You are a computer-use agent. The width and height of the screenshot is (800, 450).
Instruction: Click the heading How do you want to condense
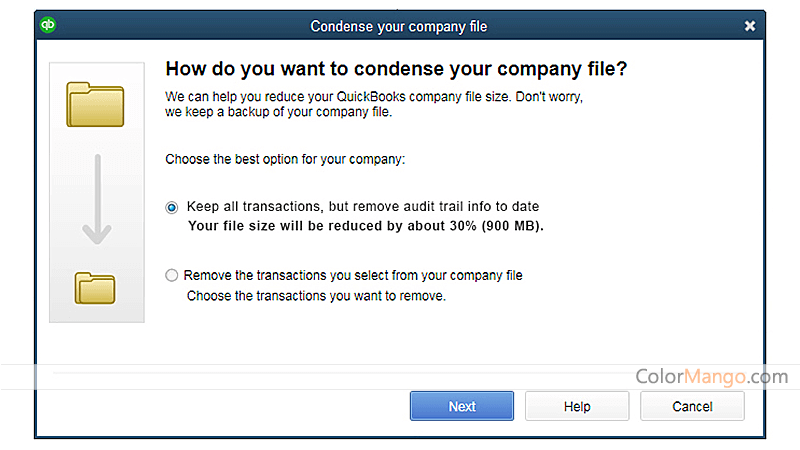point(396,69)
